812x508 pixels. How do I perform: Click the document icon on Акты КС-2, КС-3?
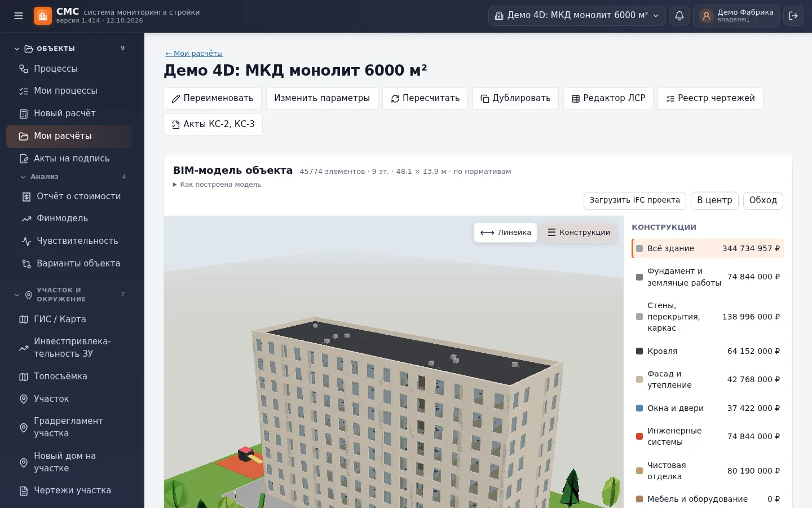click(176, 125)
